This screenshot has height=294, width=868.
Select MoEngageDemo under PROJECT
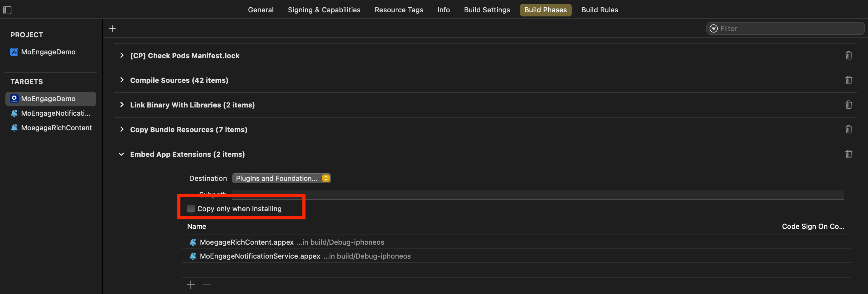(x=48, y=52)
